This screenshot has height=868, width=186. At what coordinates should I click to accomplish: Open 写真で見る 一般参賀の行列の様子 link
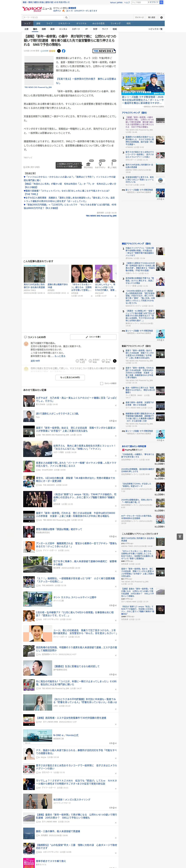86,81
